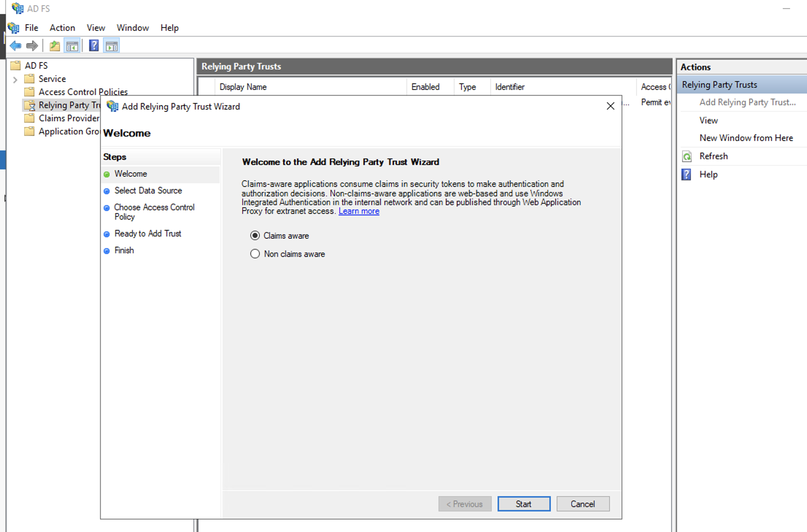Select the Finish step
Viewport: 807px width, 532px height.
click(124, 250)
